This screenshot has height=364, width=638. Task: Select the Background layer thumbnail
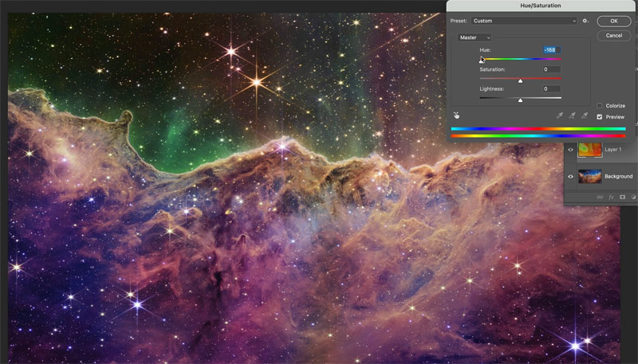(x=590, y=176)
